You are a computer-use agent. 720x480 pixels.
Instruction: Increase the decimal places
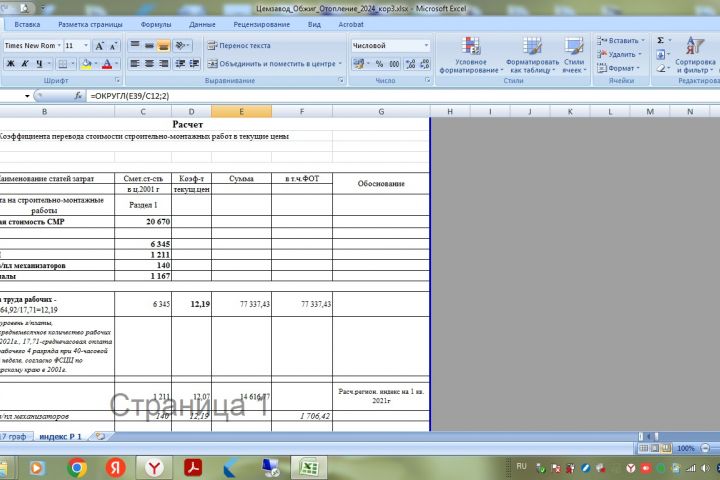pos(411,64)
